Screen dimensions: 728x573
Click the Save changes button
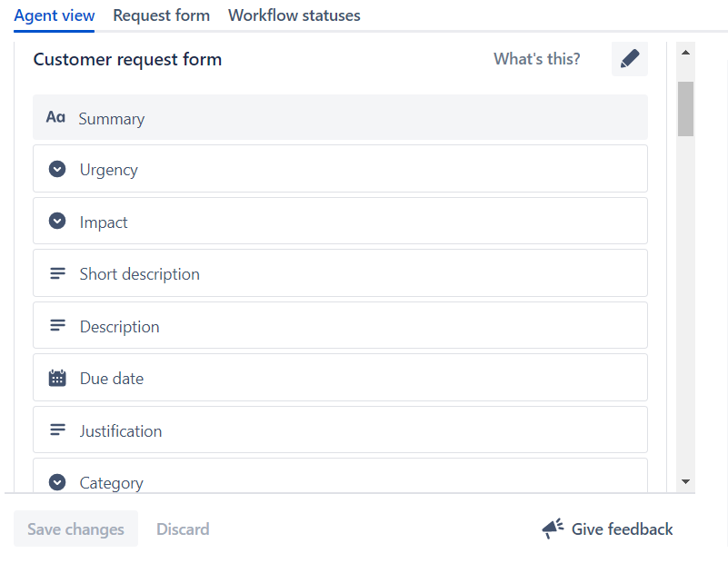(75, 528)
